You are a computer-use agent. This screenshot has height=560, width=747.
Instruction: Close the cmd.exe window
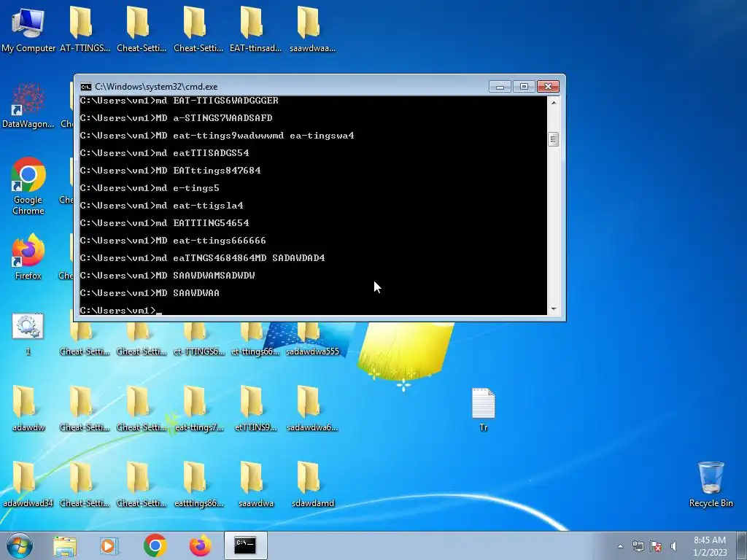coord(548,87)
